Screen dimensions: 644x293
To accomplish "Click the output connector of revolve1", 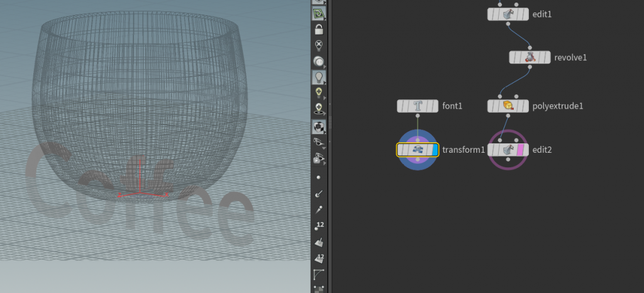I will (530, 67).
